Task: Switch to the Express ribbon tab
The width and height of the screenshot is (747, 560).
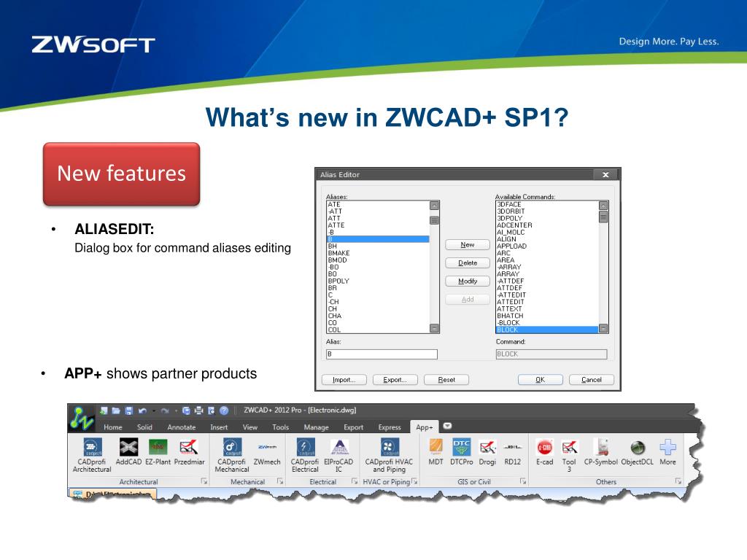Action: click(390, 427)
